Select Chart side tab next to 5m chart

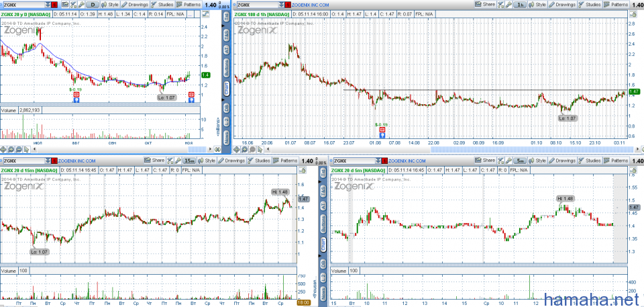pos(323,246)
